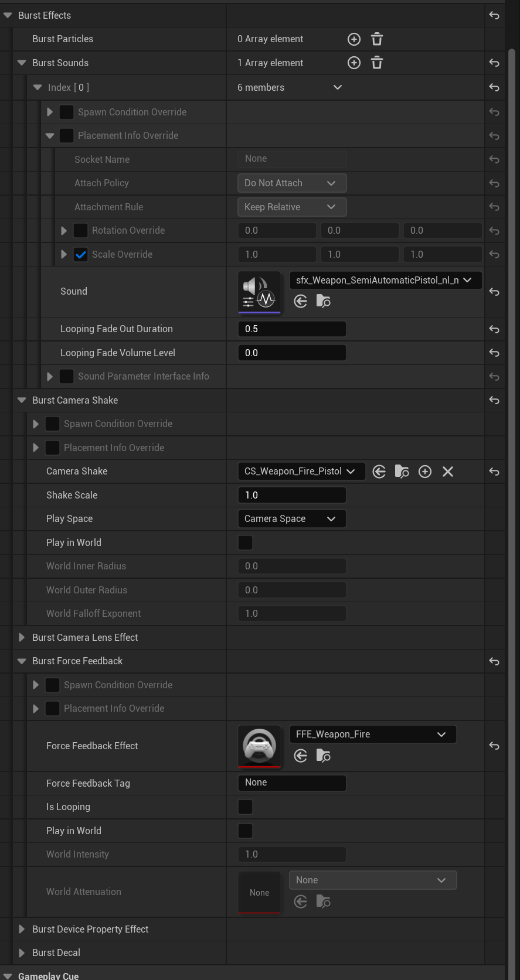Screen dimensions: 520x980
Task: Reset Force Feedback Effect to default
Action: click(494, 746)
